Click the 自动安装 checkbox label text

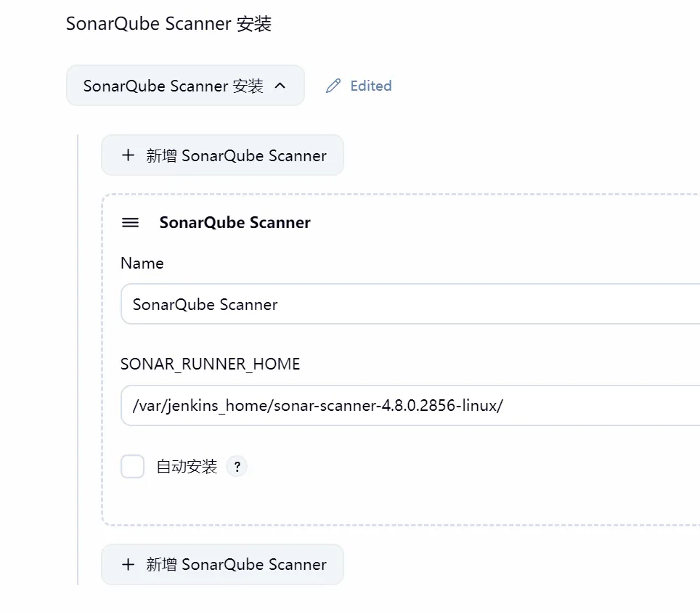point(187,467)
